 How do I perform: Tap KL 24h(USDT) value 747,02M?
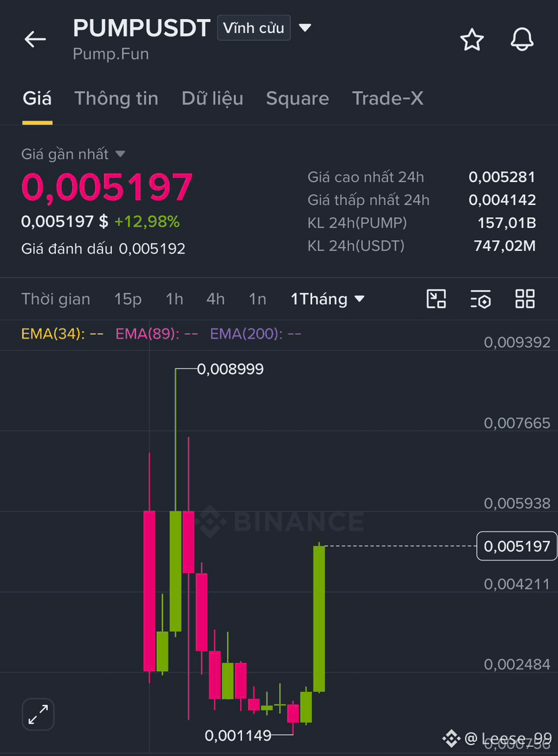[505, 246]
